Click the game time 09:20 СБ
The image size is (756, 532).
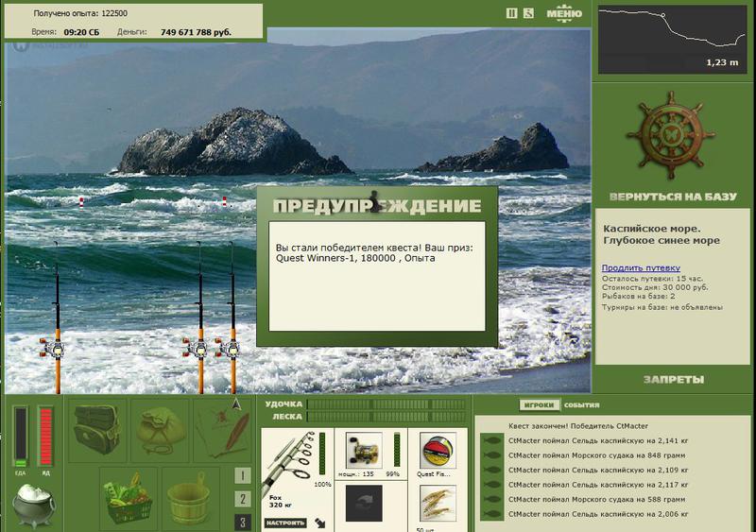pyautogui.click(x=81, y=32)
